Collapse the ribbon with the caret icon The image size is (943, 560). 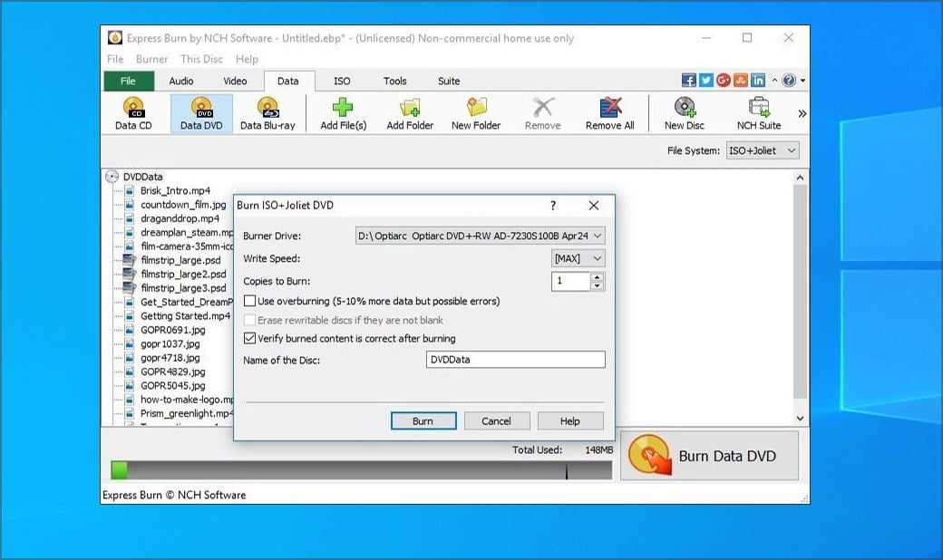tap(774, 80)
